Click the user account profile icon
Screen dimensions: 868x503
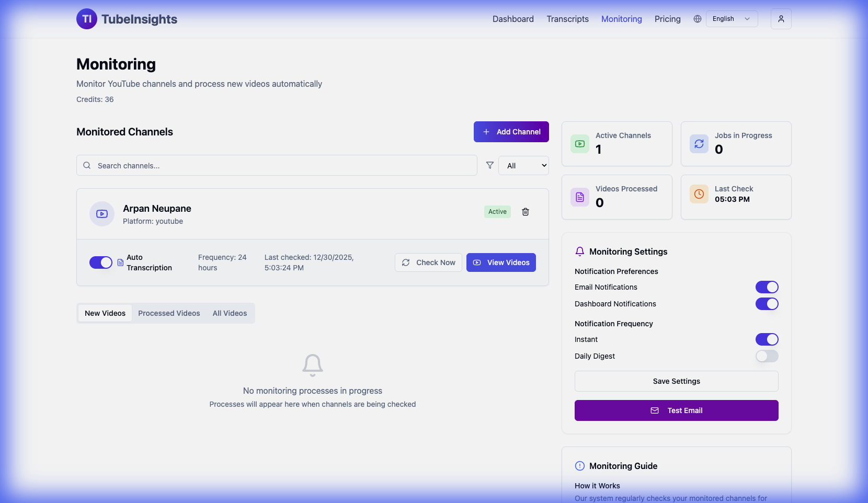[x=781, y=19]
